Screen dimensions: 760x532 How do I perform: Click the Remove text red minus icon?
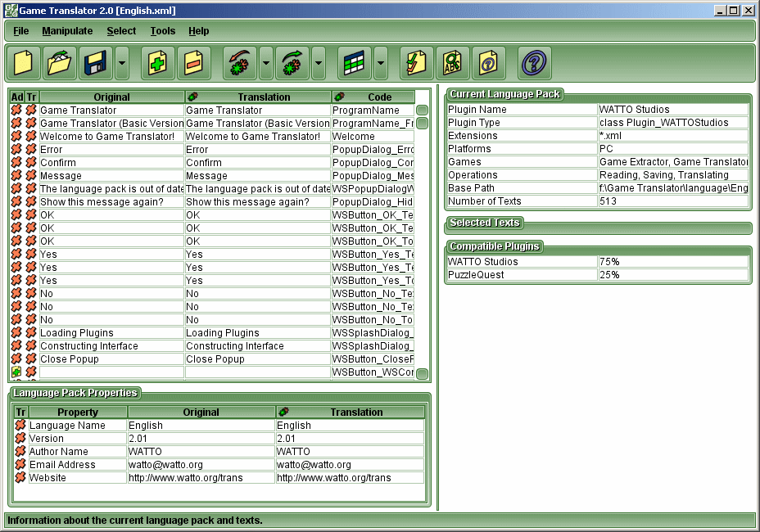click(193, 63)
